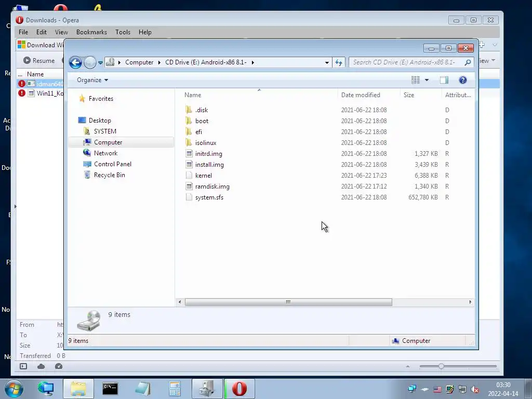Open Bookmarks menu in Opera
This screenshot has height=399, width=532.
point(91,32)
